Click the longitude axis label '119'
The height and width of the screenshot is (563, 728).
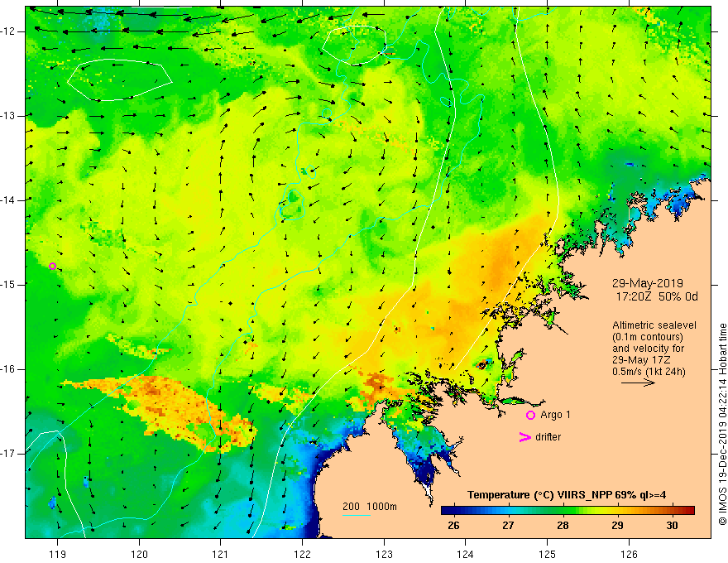point(57,554)
